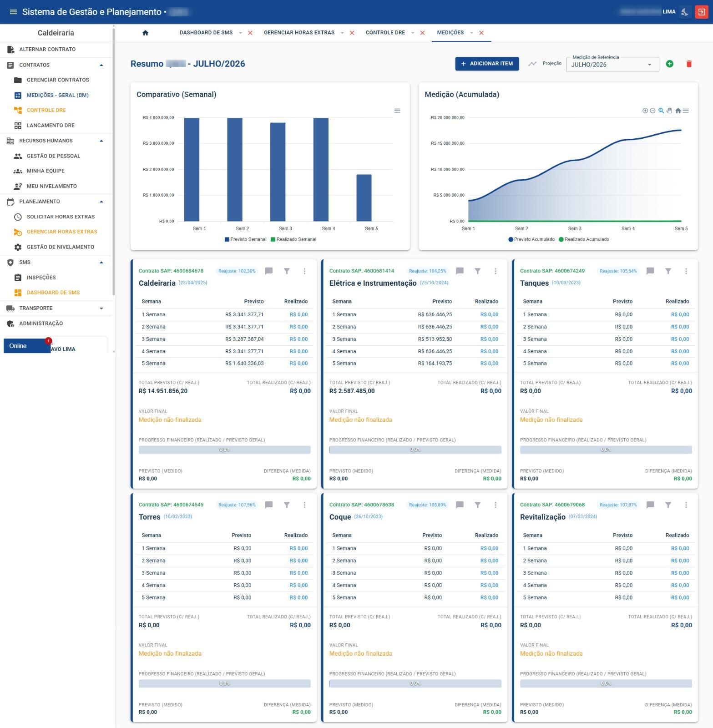The image size is (713, 728).
Task: Toggle dark mode moon icon
Action: coord(685,12)
